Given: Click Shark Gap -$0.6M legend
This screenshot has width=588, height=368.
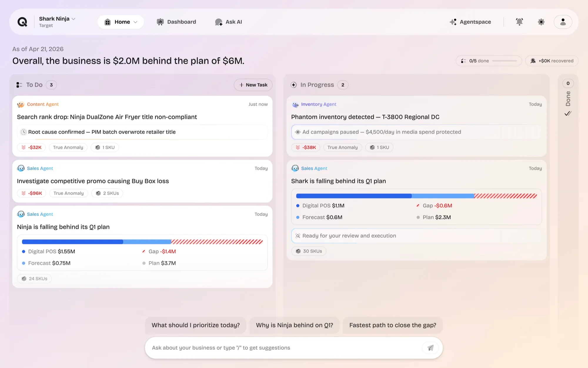Looking at the screenshot, I should (x=434, y=206).
